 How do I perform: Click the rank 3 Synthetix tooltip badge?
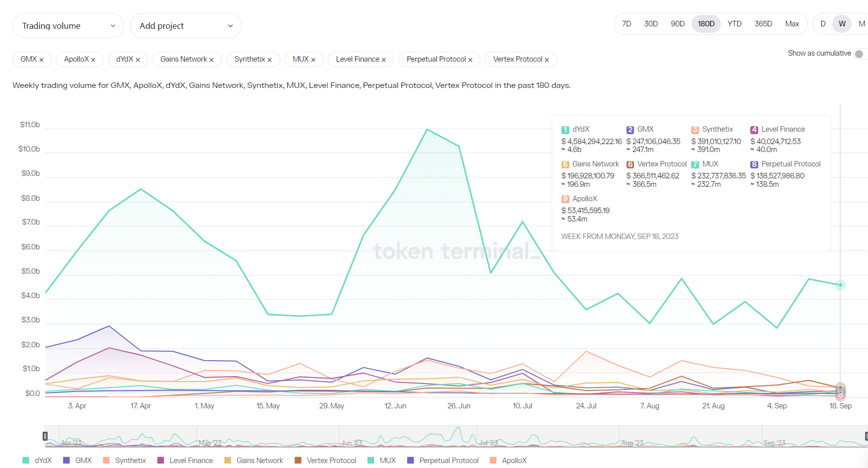695,130
